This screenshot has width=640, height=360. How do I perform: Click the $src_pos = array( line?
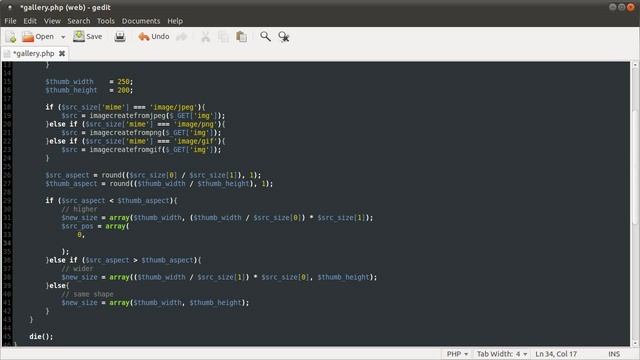pyautogui.click(x=95, y=226)
